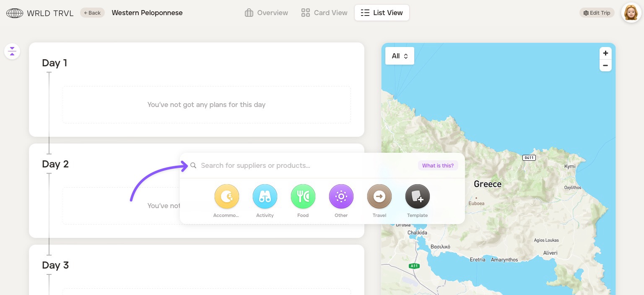Click the "What is this?" help link
This screenshot has height=295, width=644.
438,165
